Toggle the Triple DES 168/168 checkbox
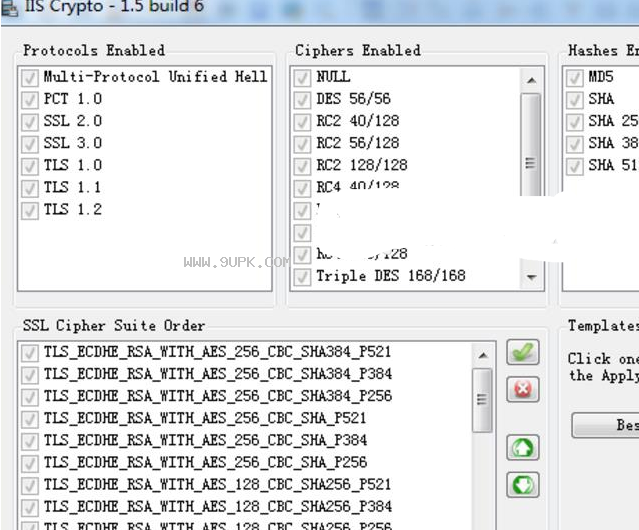Viewport: 639px width, 530px height. 302,277
